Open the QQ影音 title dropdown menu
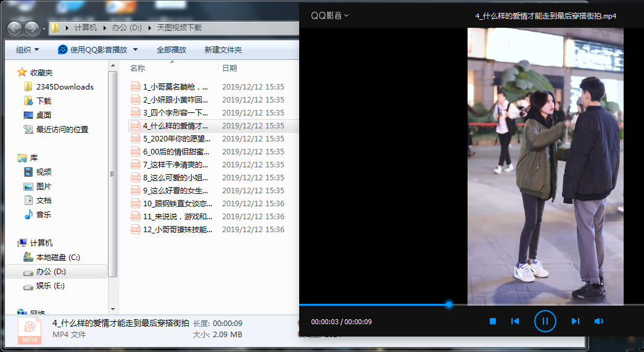 coord(330,15)
